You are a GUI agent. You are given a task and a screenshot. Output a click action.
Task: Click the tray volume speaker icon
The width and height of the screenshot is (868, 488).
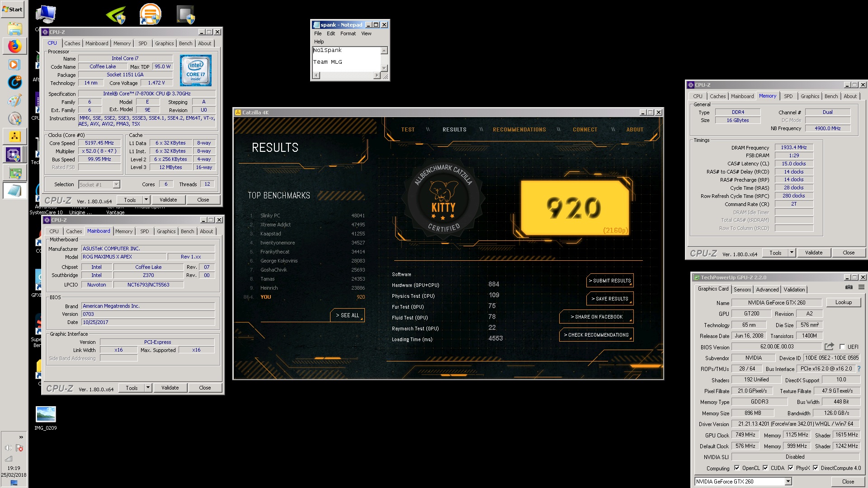pos(9,448)
